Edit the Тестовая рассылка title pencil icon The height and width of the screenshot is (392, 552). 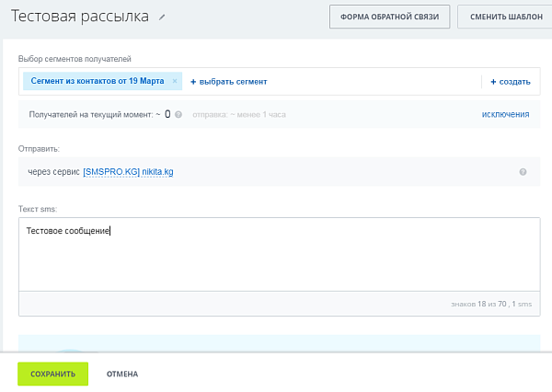tap(162, 17)
